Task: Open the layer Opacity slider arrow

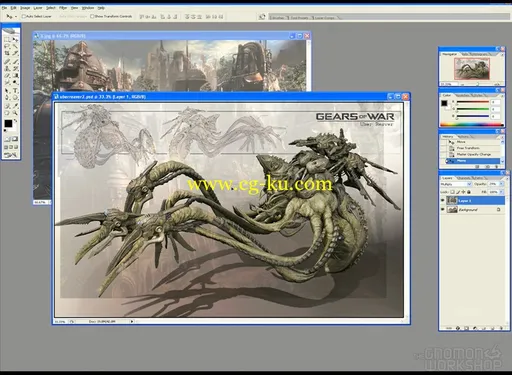Action: [x=501, y=184]
